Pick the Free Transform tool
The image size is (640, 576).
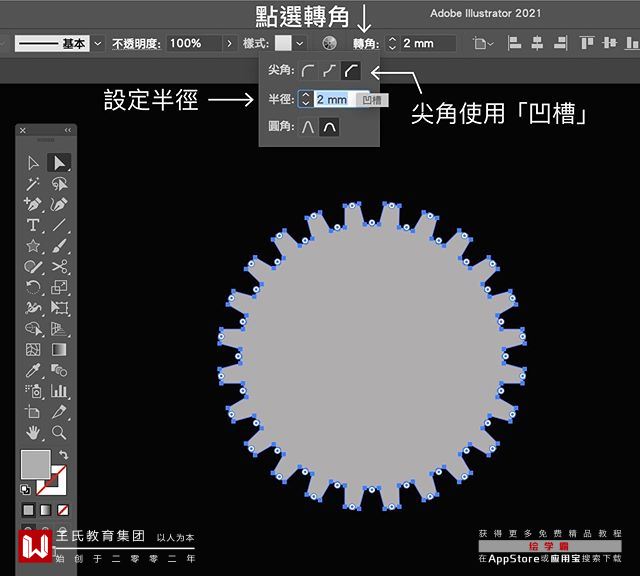click(59, 308)
